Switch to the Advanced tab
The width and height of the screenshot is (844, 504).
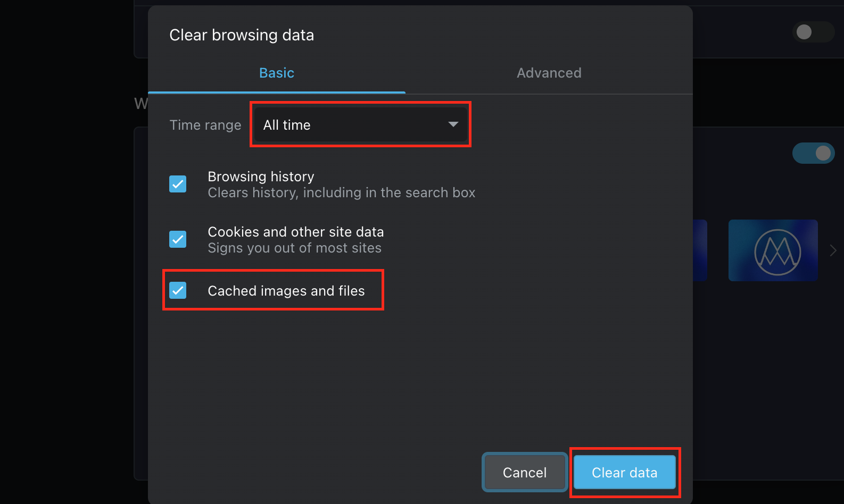point(549,73)
